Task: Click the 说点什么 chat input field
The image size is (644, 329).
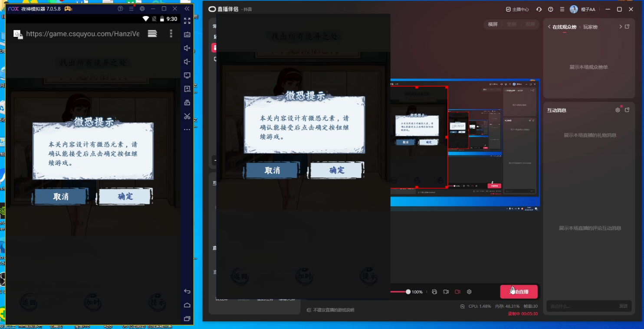Action: 582,306
